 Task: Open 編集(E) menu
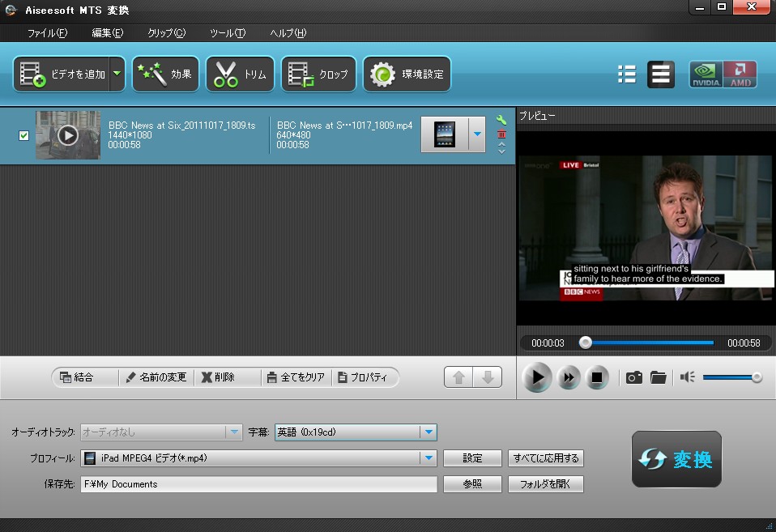pyautogui.click(x=108, y=33)
